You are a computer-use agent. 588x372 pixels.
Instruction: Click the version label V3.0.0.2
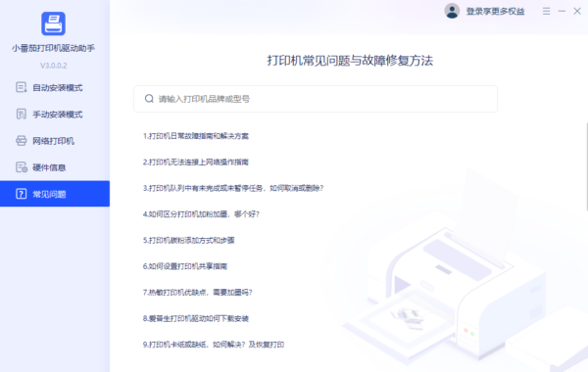click(54, 66)
